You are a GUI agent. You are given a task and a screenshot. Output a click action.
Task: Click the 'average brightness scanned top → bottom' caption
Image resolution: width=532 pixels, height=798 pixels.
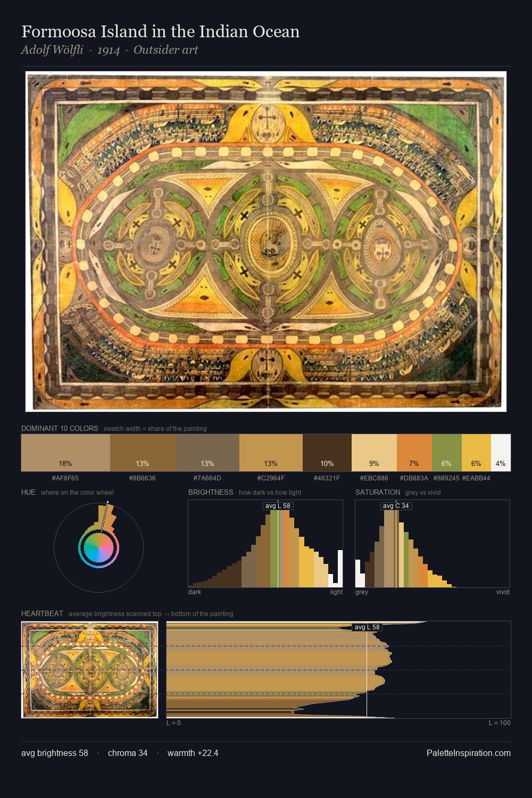tap(151, 614)
